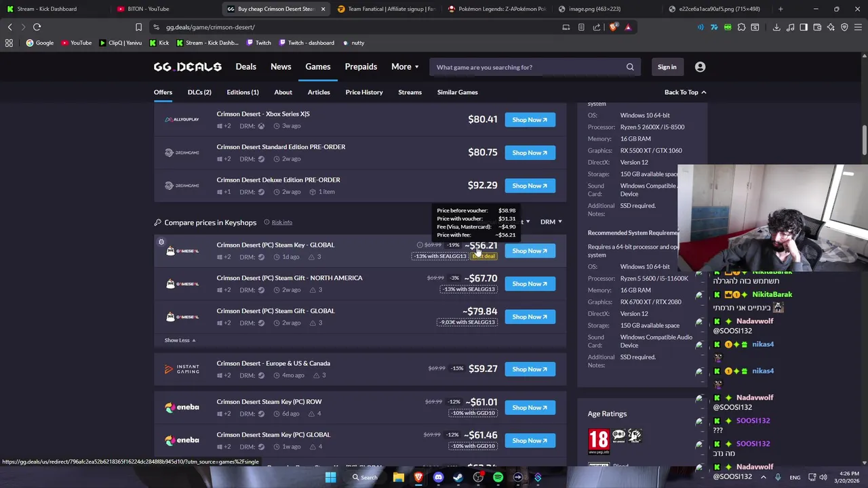The height and width of the screenshot is (488, 868).
Task: Open the About tab
Action: [283, 92]
